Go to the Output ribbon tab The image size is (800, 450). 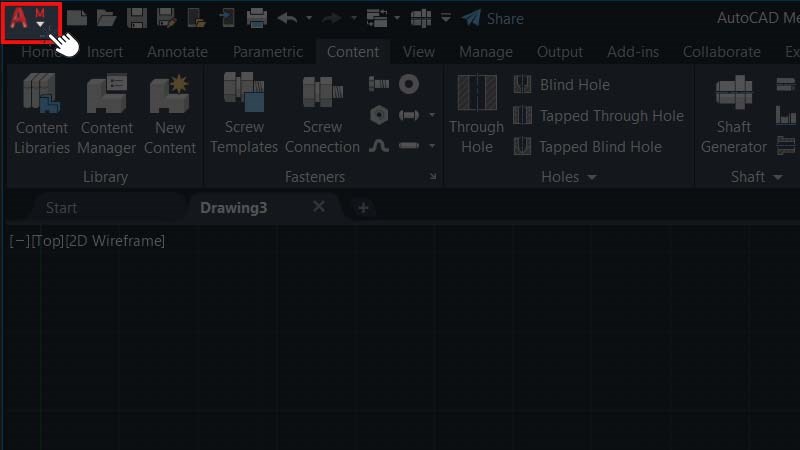click(560, 52)
